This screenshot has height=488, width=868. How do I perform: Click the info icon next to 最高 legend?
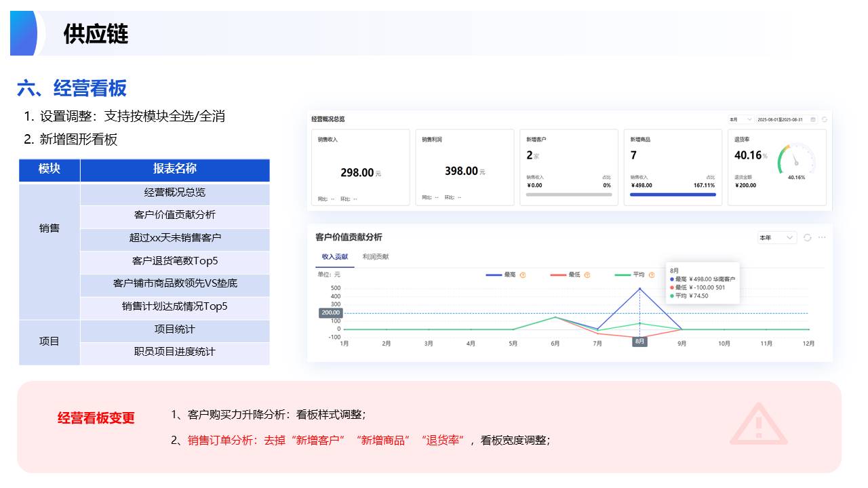point(523,275)
